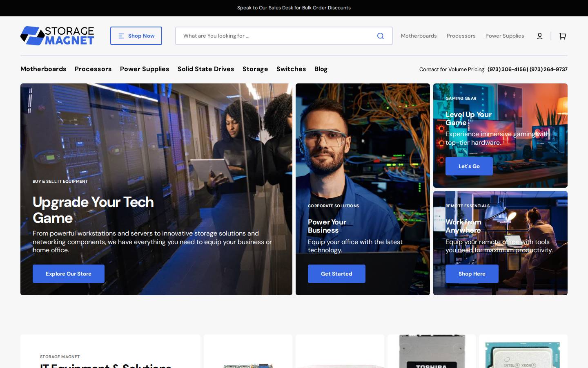Open the shopping cart icon
The width and height of the screenshot is (588, 368).
pyautogui.click(x=563, y=36)
